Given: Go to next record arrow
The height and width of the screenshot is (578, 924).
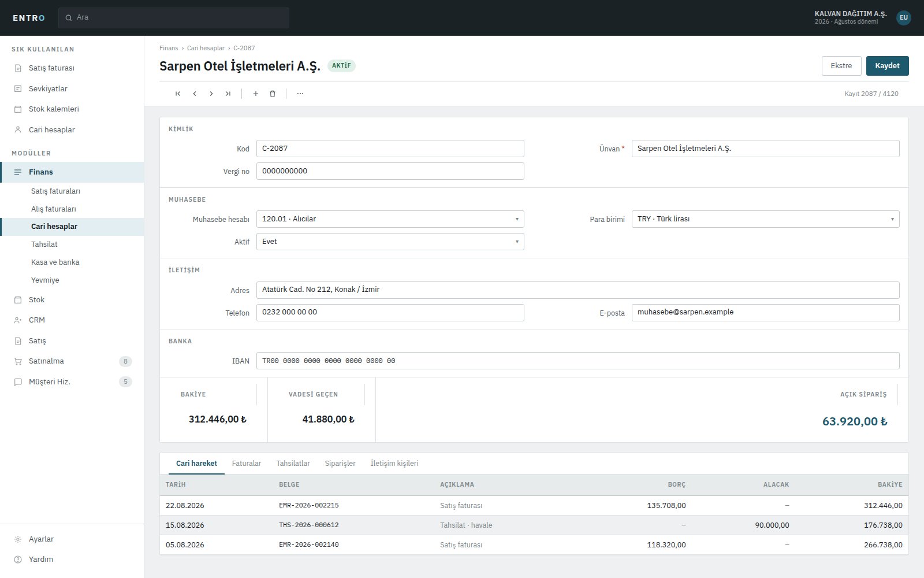Looking at the screenshot, I should pyautogui.click(x=211, y=94).
